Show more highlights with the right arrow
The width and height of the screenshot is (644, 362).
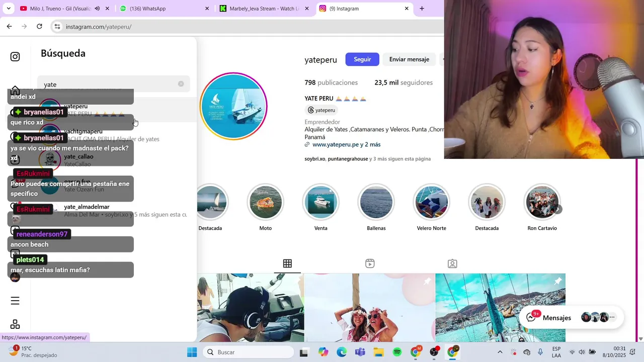557,209
